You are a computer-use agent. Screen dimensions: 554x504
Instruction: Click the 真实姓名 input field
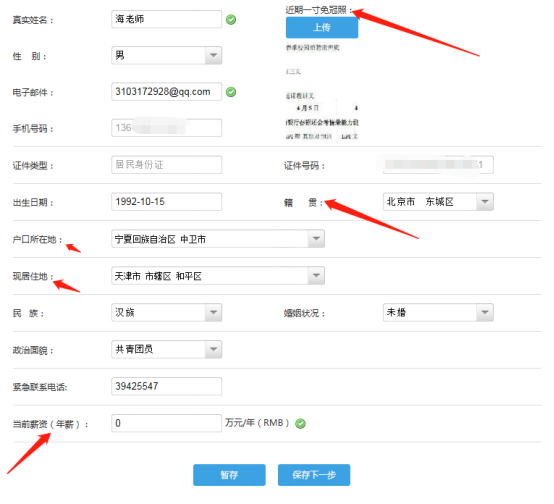[166, 19]
